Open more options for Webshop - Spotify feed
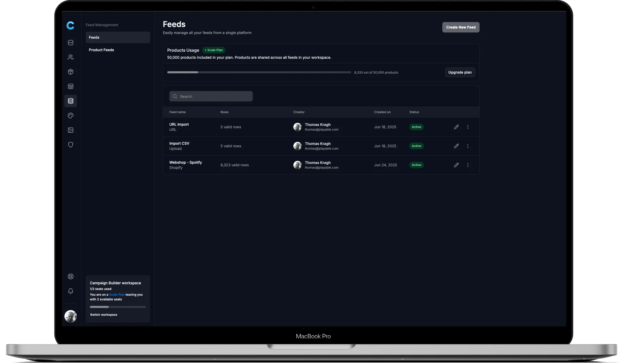623x364 pixels. (468, 165)
